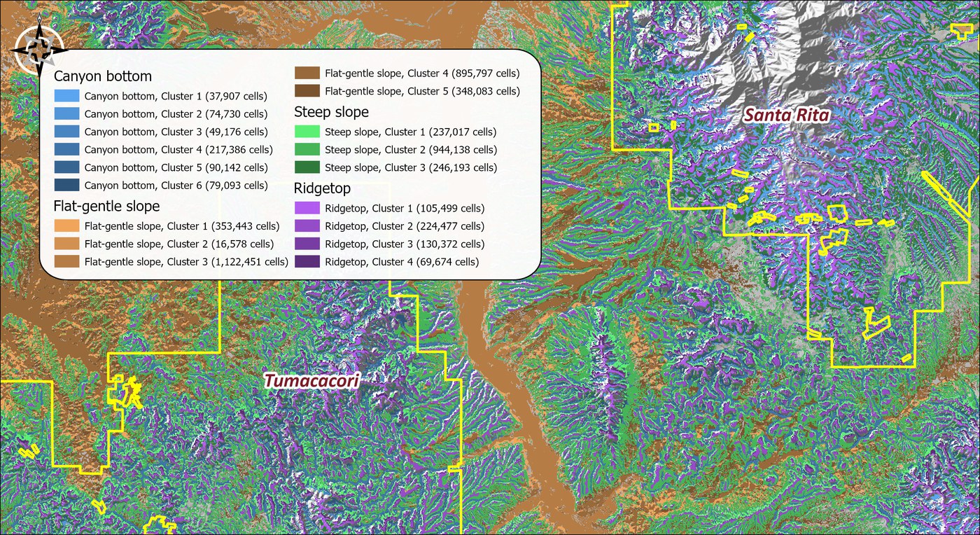Screen dimensions: 980x535
Task: Click "Canyon bottom, Cluster 2 (74,730 cells)" text
Action: [x=176, y=113]
